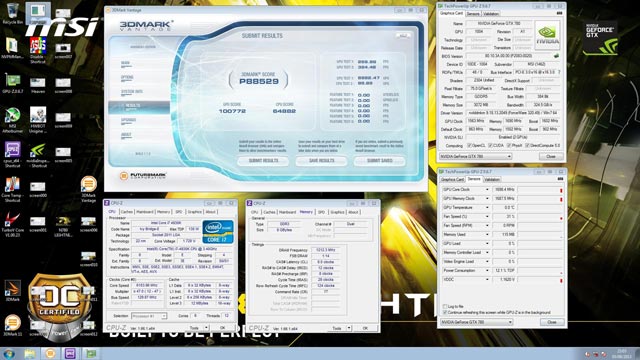Toggle Continue refreshing in background checkbox

coord(445,312)
